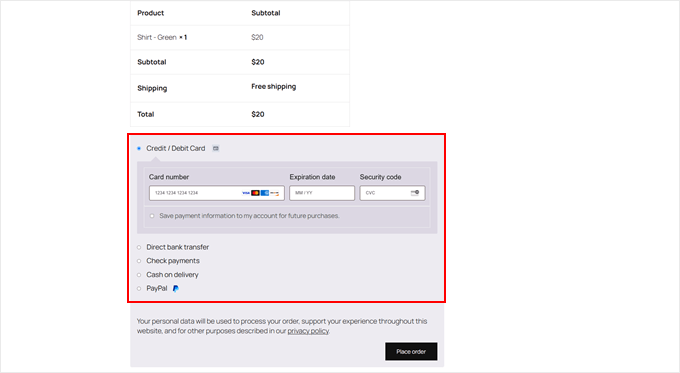Click the Discover logo in card field

click(x=275, y=193)
